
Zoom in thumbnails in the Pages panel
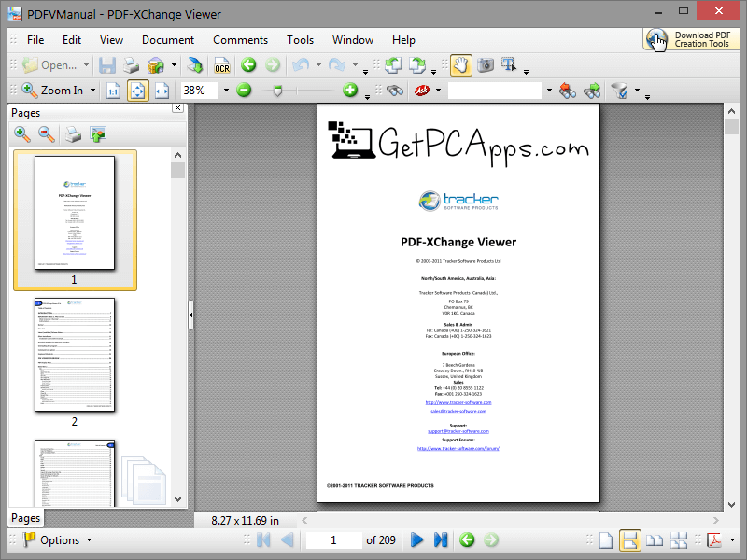pos(22,134)
